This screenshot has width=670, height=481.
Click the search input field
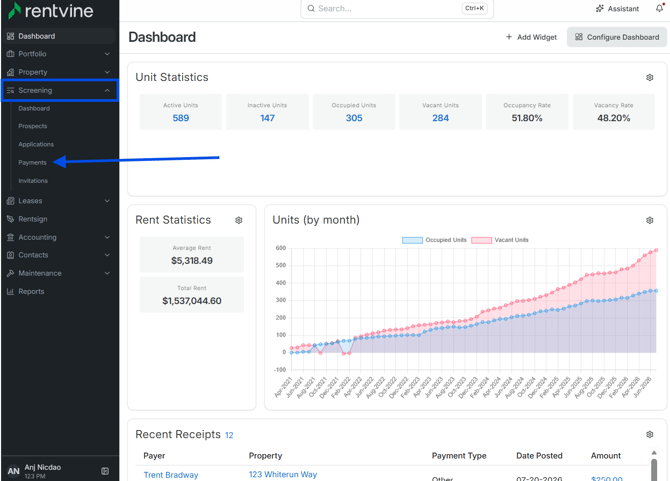coord(397,9)
